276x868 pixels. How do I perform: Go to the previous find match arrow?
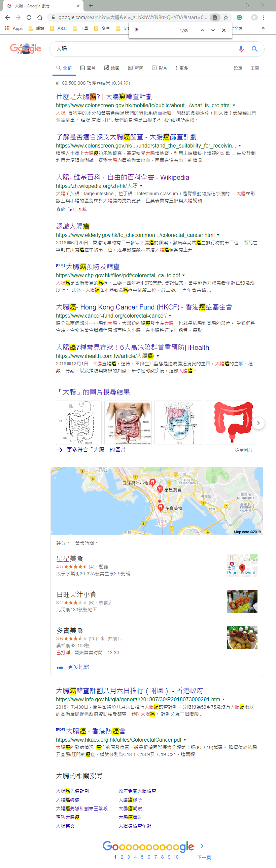[x=202, y=30]
